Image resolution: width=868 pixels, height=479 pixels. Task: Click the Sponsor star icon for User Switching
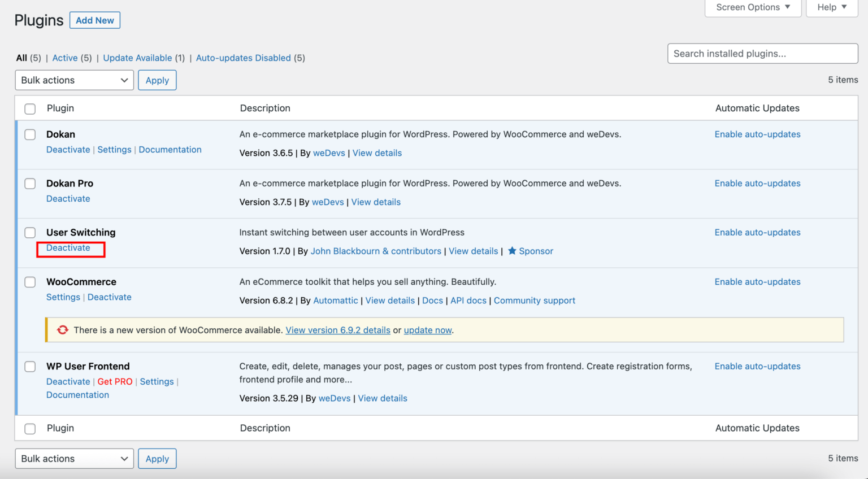(x=513, y=251)
